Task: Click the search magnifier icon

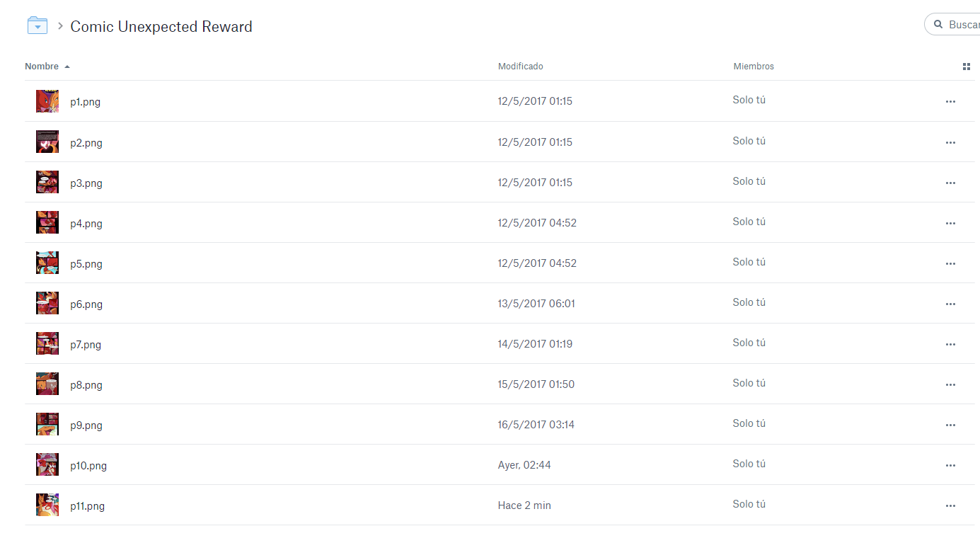Action: tap(938, 25)
